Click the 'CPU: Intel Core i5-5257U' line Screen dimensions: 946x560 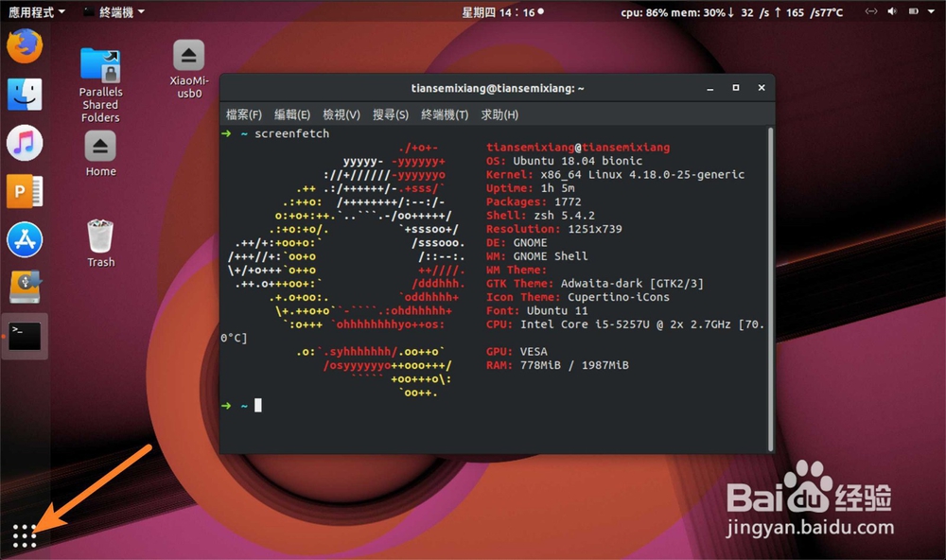point(625,324)
